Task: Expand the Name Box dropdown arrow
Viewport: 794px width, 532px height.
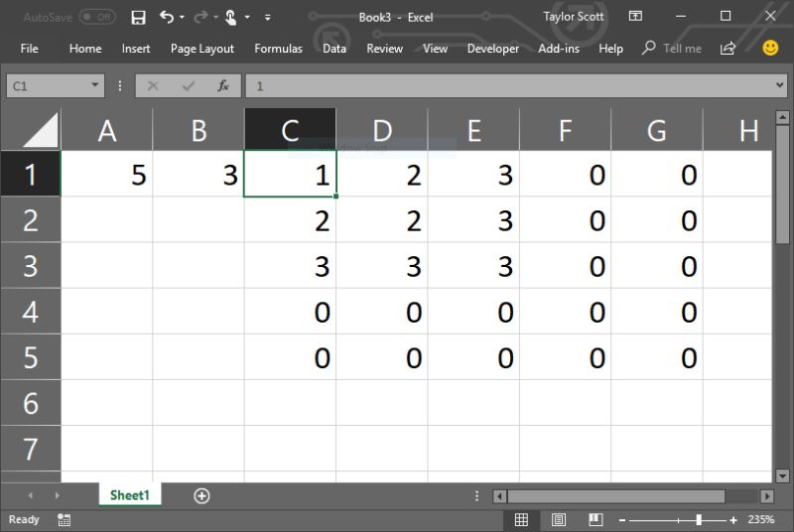Action: pyautogui.click(x=94, y=85)
